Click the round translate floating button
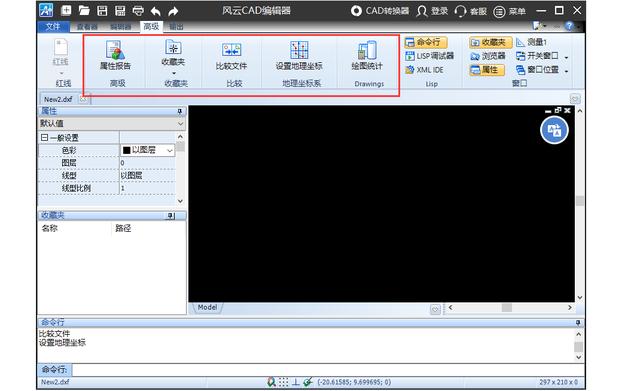Screen dimensions: 640x391 pyautogui.click(x=554, y=131)
